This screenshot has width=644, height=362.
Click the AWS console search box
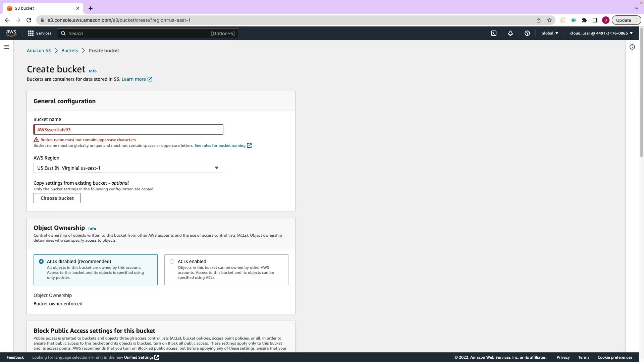pos(148,33)
